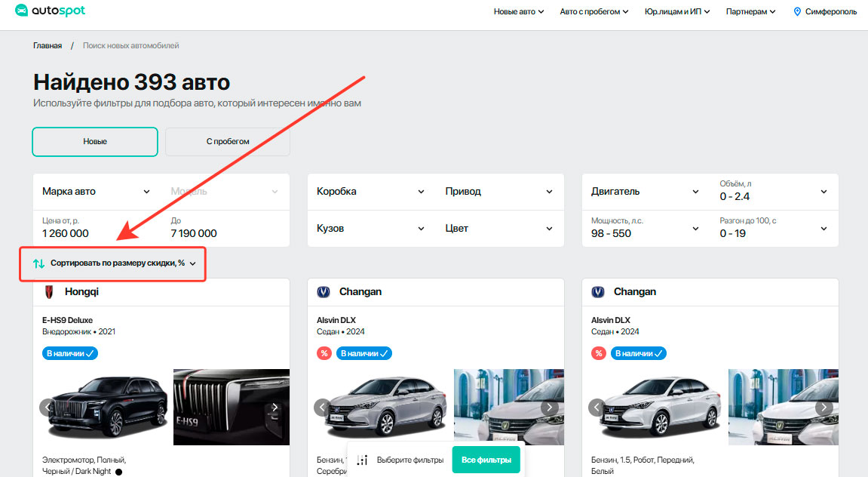Open the Модель dropdown
Image resolution: width=868 pixels, height=477 pixels.
pos(224,192)
